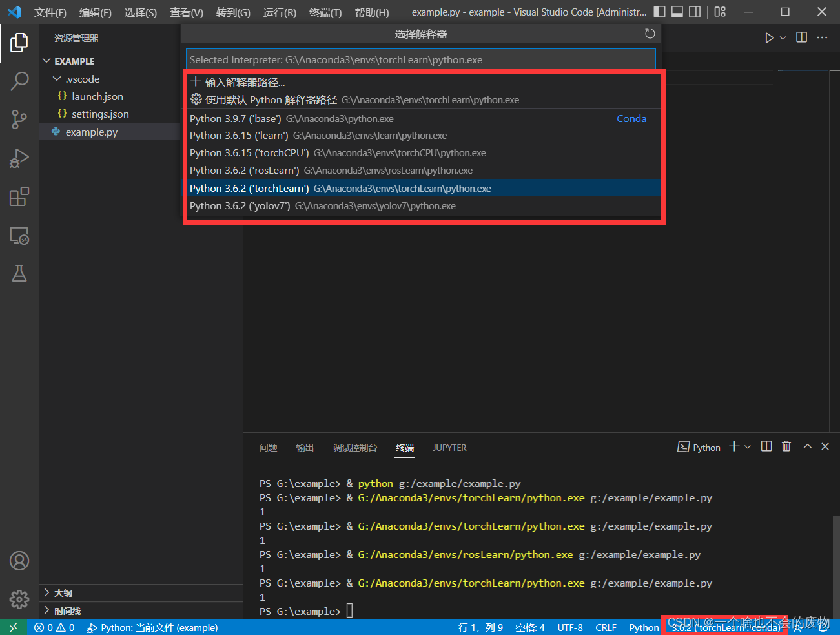Open the Remote Explorer view
This screenshot has height=635, width=840.
click(19, 235)
